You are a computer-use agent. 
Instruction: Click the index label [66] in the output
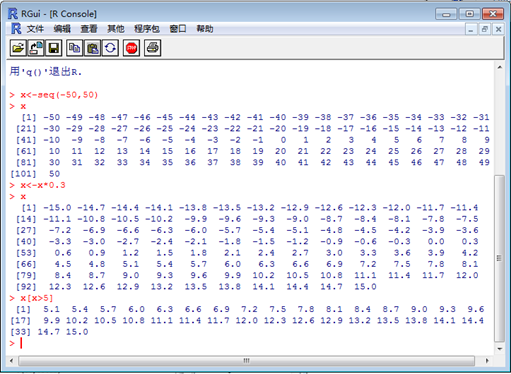point(26,264)
